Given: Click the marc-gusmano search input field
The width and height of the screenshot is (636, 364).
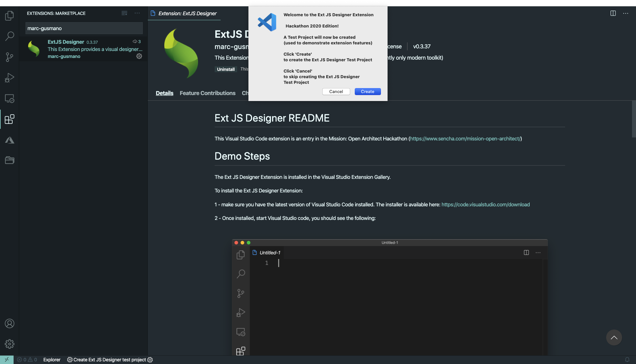Looking at the screenshot, I should [84, 28].
